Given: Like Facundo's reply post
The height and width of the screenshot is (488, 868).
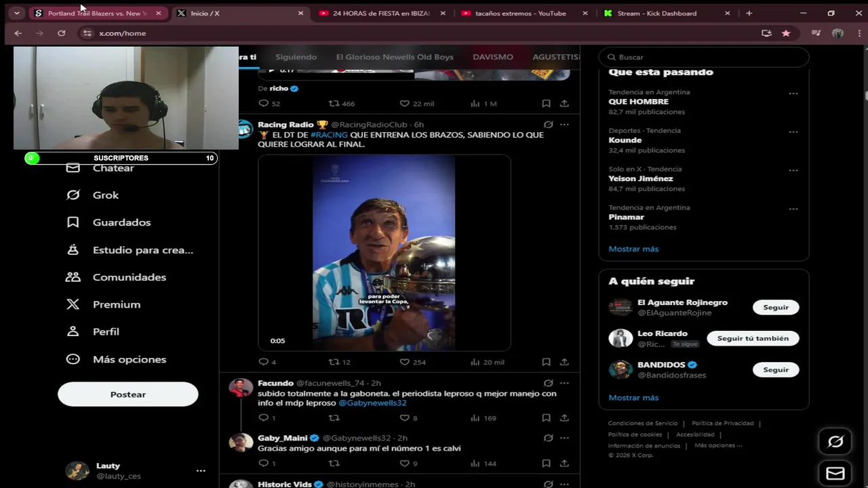Looking at the screenshot, I should click(x=408, y=418).
